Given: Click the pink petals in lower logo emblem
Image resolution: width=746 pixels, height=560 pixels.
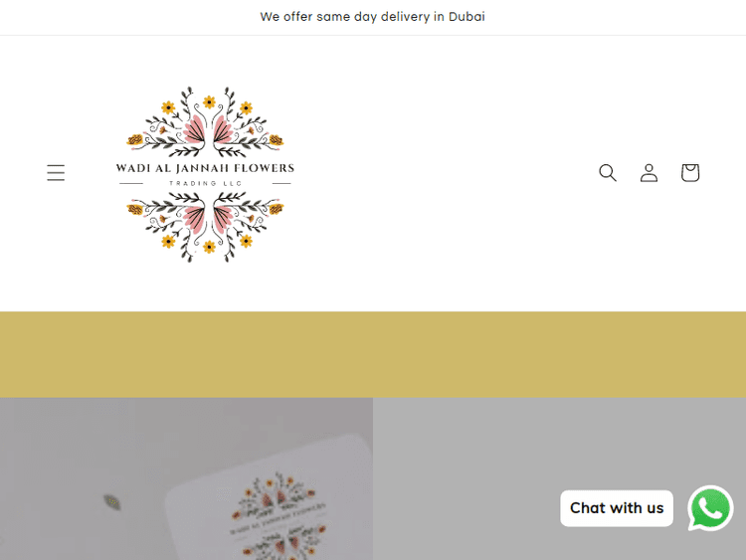Looking at the screenshot, I should click(x=205, y=219).
